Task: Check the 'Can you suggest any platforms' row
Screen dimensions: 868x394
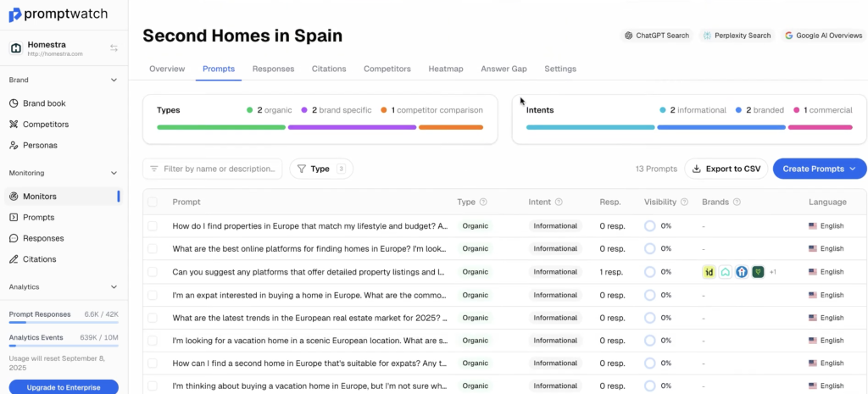Action: pyautogui.click(x=153, y=272)
